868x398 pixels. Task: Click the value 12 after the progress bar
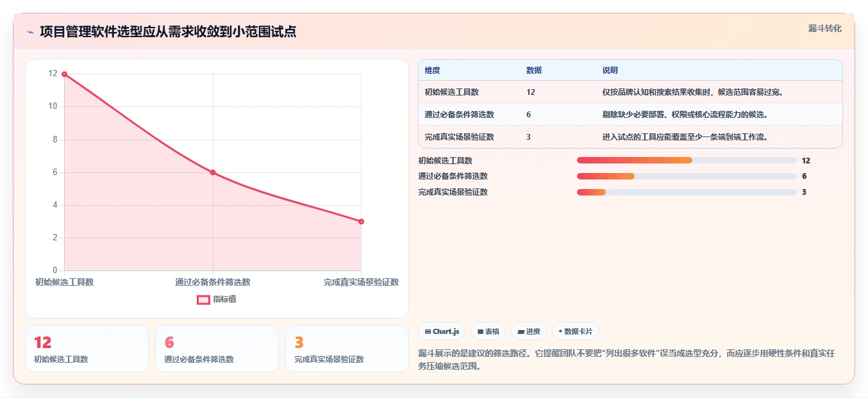[x=806, y=161]
